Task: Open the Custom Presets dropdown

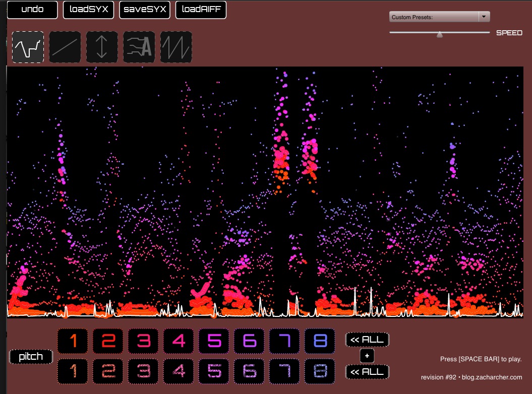Action: point(439,17)
